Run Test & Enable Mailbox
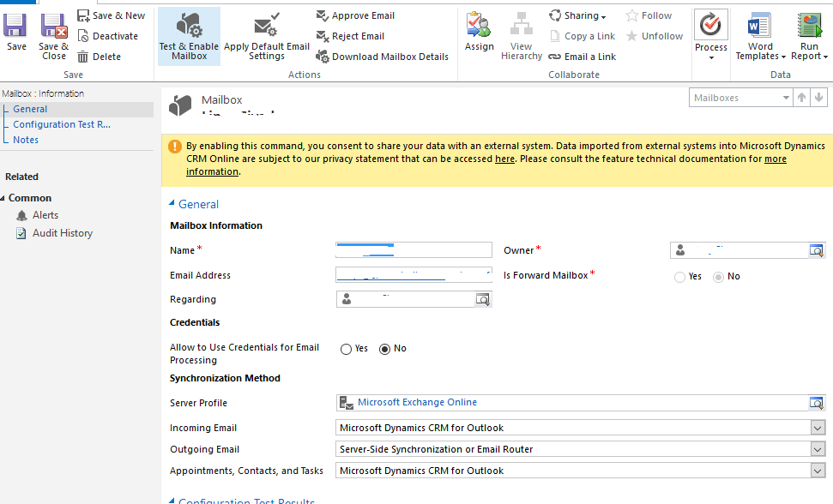This screenshot has height=504, width=833. [x=189, y=36]
